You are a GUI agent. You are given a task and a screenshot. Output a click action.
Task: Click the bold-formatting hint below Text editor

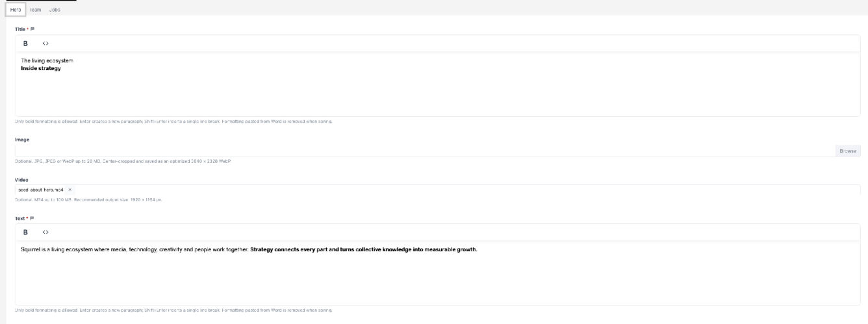[x=173, y=310]
